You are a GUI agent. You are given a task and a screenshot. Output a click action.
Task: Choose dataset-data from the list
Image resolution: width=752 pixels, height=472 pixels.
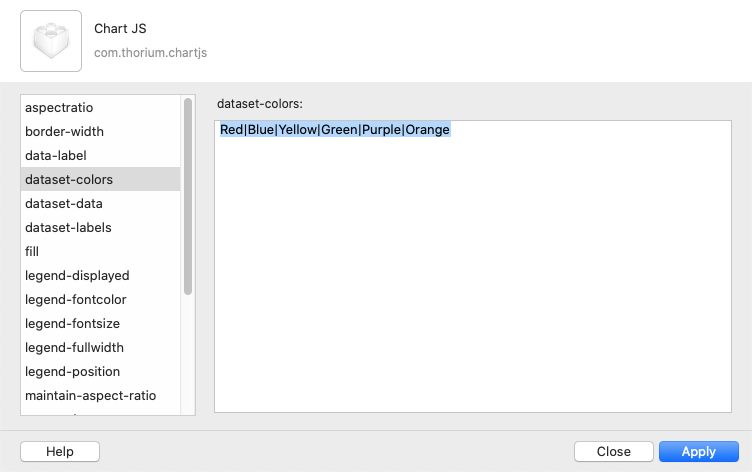click(100, 203)
